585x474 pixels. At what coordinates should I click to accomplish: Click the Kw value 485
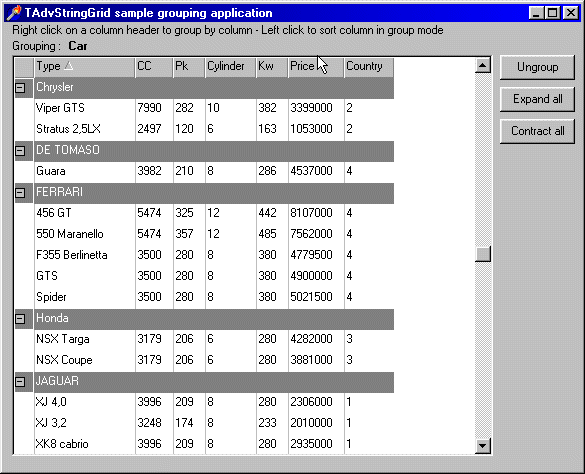tap(272, 234)
